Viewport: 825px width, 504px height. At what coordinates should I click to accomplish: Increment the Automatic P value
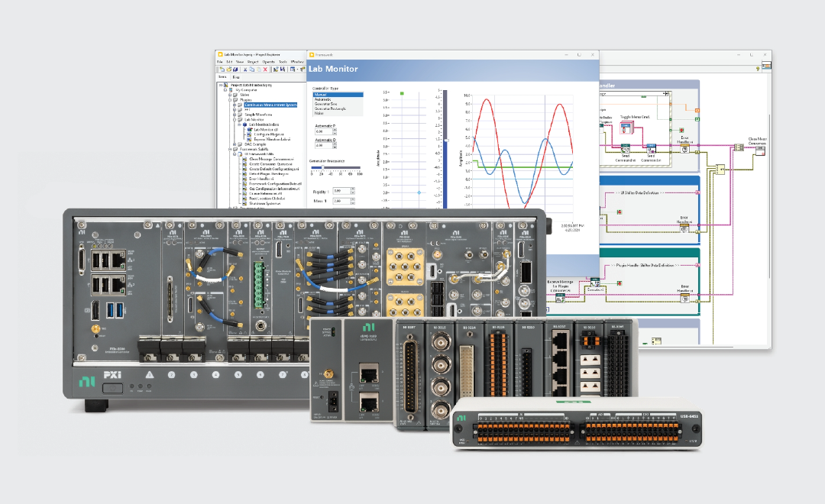point(335,129)
